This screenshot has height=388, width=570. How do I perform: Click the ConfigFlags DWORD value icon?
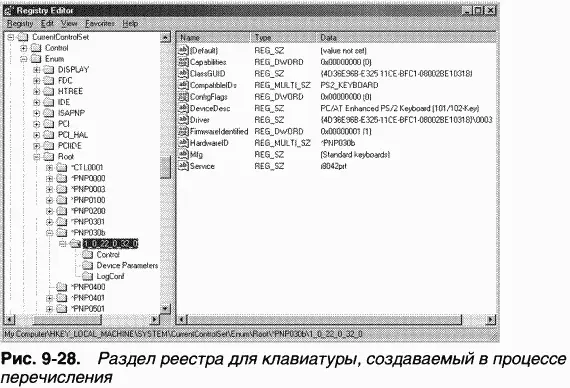pos(184,97)
